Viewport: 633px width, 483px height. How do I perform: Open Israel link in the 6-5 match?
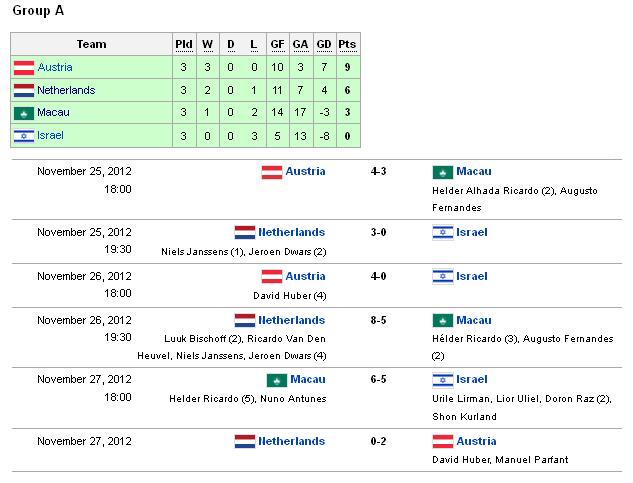(x=472, y=379)
